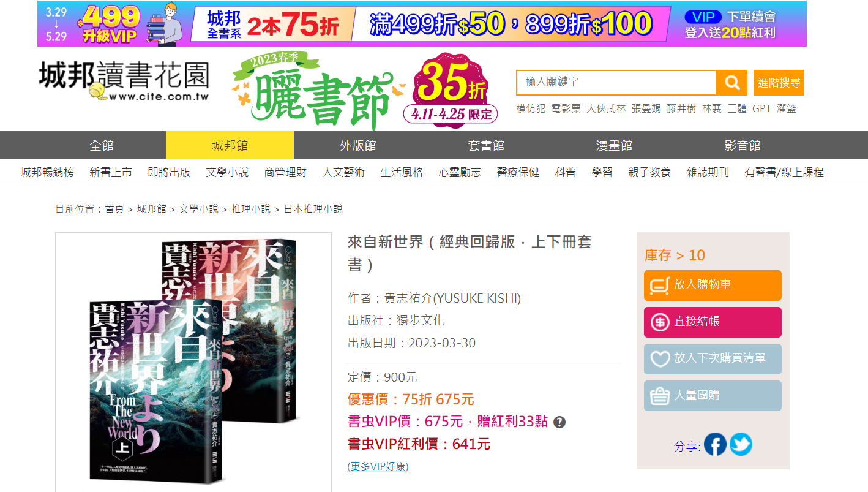Image resolution: width=868 pixels, height=492 pixels.
Task: Switch to the 影音館 tab
Action: pos(742,145)
